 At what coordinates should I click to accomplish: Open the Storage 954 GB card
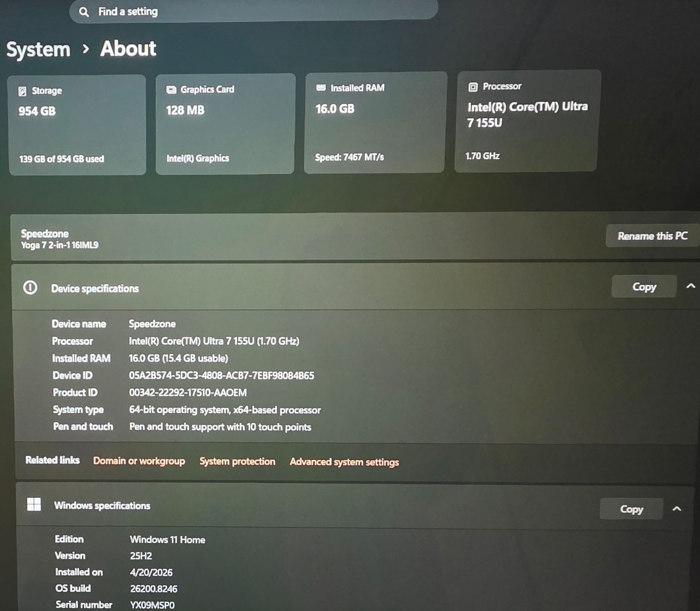(77, 125)
